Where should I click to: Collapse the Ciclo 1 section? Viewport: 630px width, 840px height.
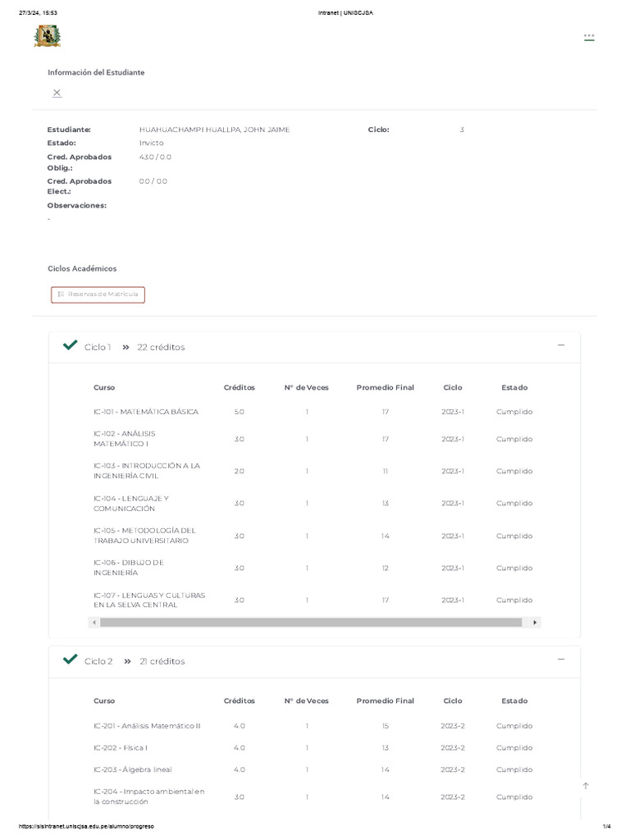pyautogui.click(x=561, y=345)
